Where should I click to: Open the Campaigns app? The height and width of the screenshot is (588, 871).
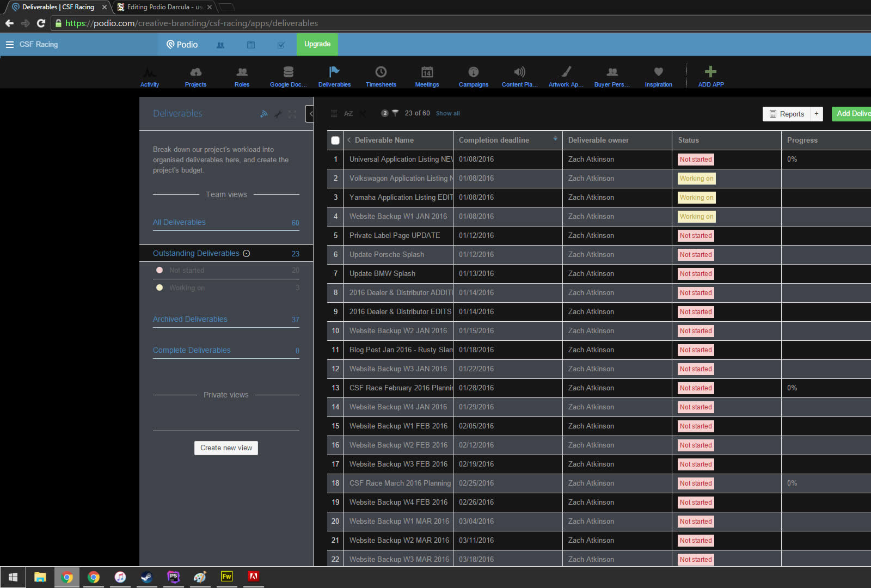(x=474, y=76)
